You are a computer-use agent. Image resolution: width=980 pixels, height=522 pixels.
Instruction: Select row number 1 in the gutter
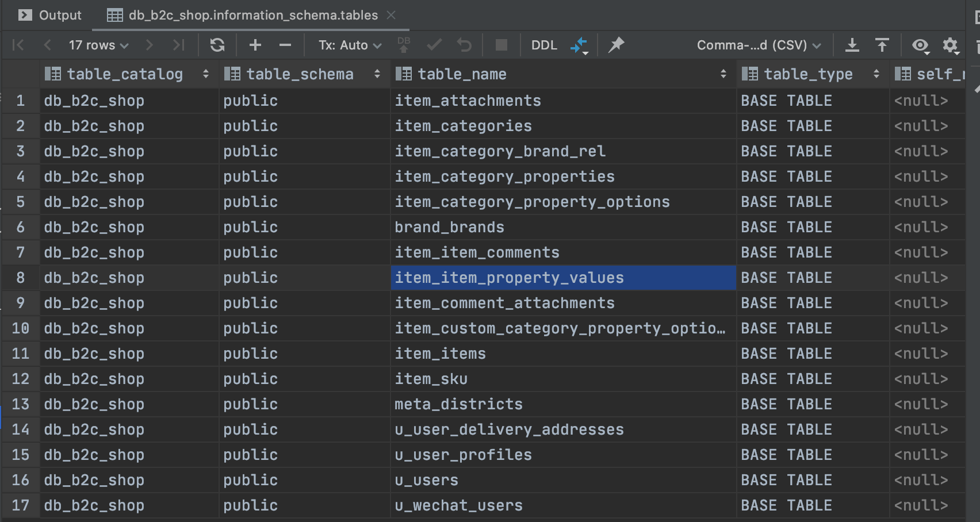click(21, 101)
